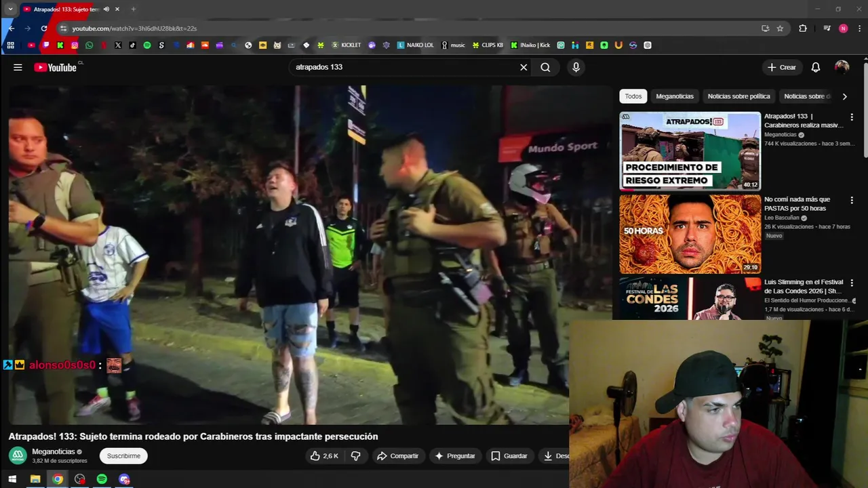
Task: Open the Meganoticias channel avatar
Action: [x=18, y=455]
